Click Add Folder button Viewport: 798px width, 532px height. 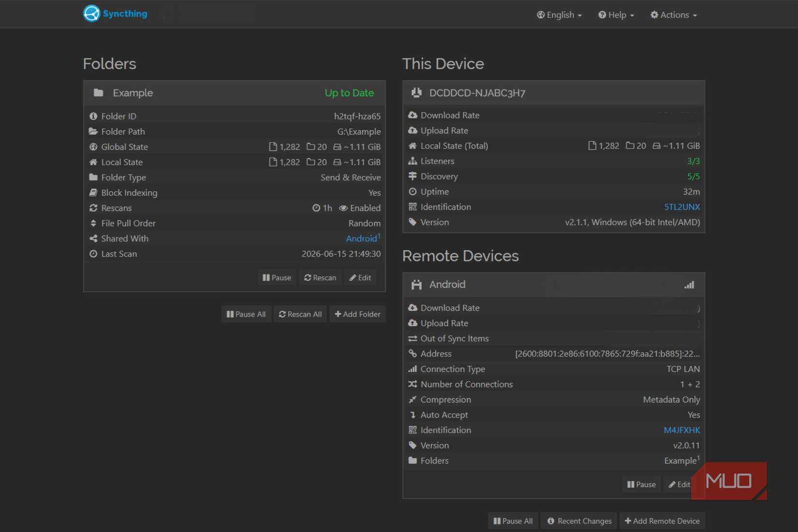click(x=358, y=314)
